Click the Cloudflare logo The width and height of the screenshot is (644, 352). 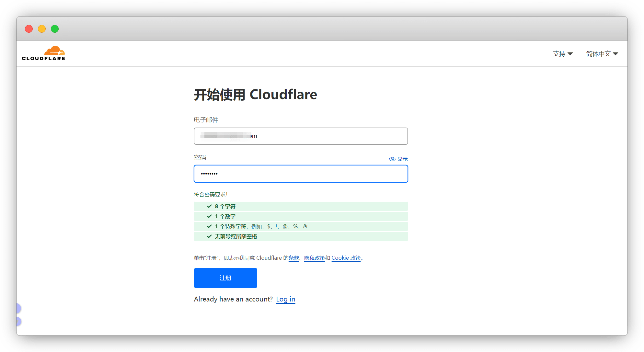click(44, 53)
